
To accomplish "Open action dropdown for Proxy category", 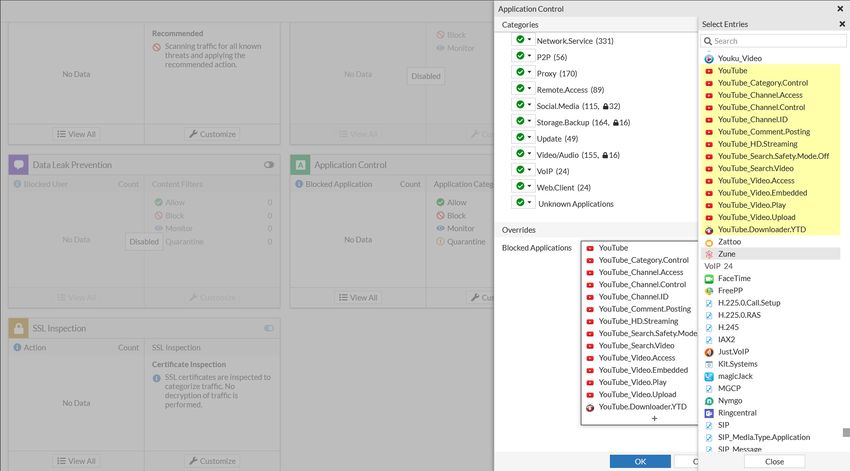I will coord(523,73).
